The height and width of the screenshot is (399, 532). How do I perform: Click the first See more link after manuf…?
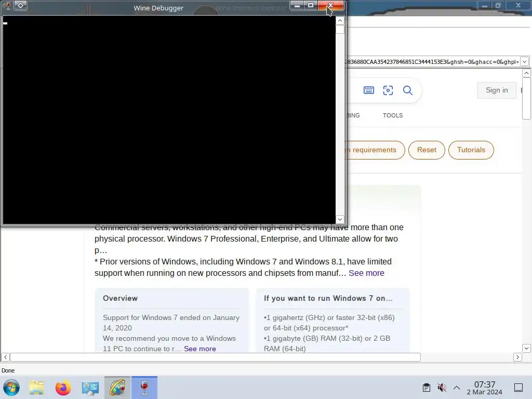(x=366, y=273)
